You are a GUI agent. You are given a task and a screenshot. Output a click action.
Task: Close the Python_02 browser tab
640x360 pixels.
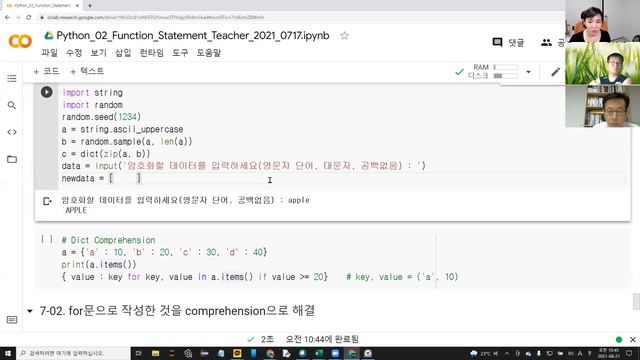[77, 6]
